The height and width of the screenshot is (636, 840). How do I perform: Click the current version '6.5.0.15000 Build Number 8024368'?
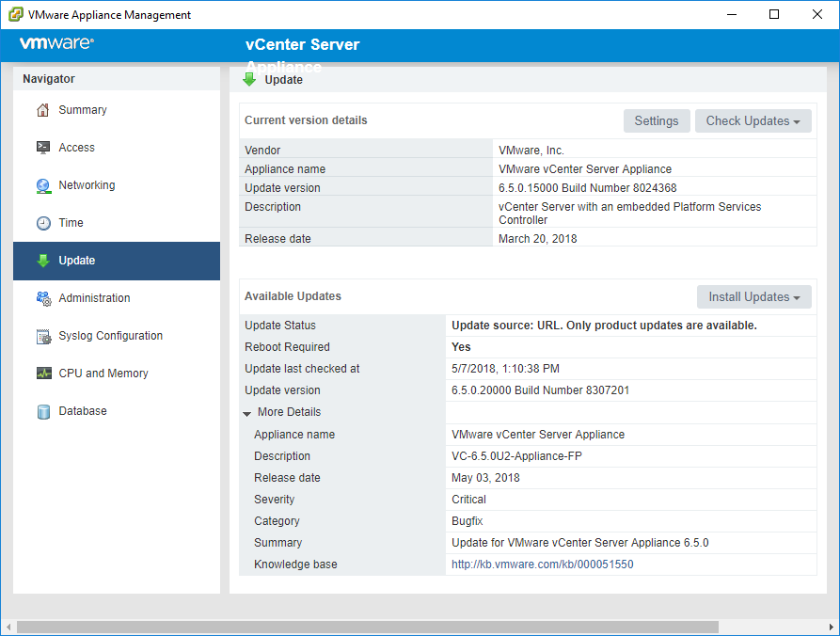(587, 188)
